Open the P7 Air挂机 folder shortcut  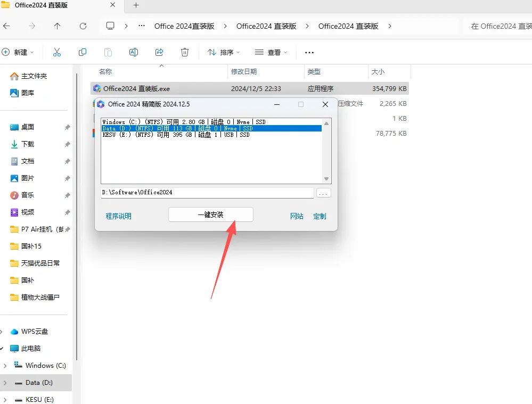click(37, 229)
